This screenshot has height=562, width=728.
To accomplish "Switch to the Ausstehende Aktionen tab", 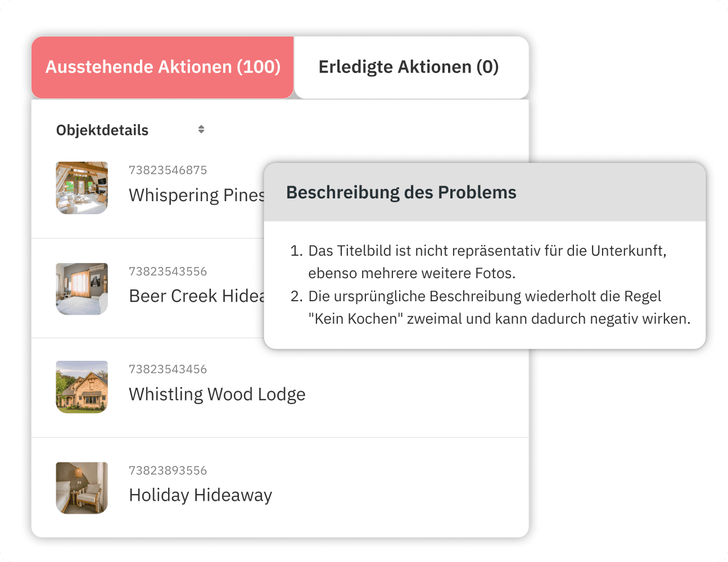I will click(162, 67).
